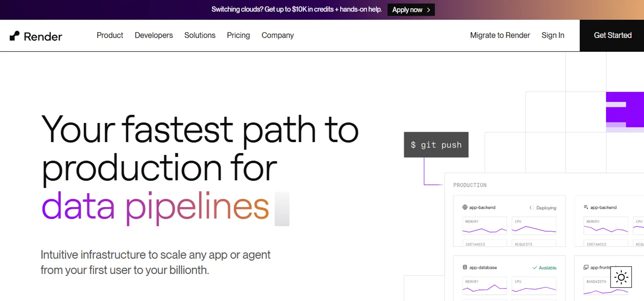
Task: Go to the Pricing page
Action: pyautogui.click(x=238, y=35)
